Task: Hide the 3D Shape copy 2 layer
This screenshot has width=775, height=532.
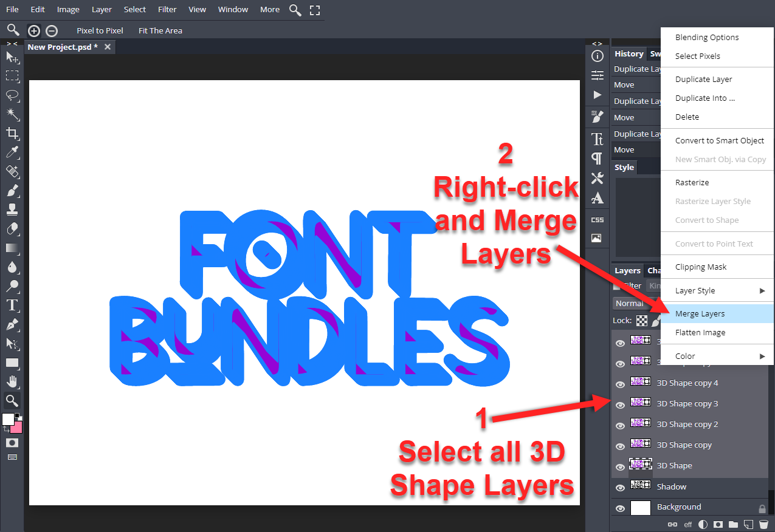Action: pyautogui.click(x=620, y=426)
